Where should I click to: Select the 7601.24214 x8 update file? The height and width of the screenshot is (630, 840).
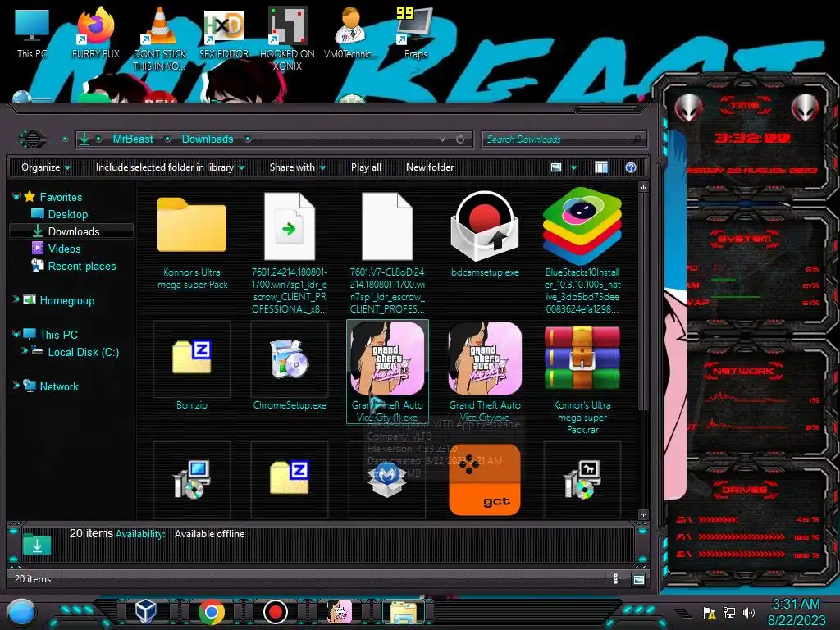pyautogui.click(x=290, y=253)
